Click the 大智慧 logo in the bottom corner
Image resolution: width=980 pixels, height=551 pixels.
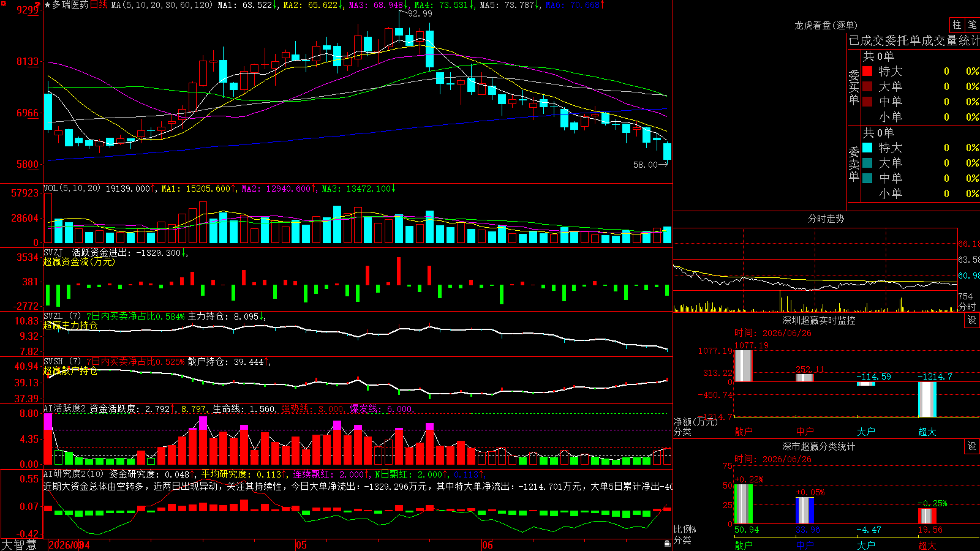tap(19, 545)
